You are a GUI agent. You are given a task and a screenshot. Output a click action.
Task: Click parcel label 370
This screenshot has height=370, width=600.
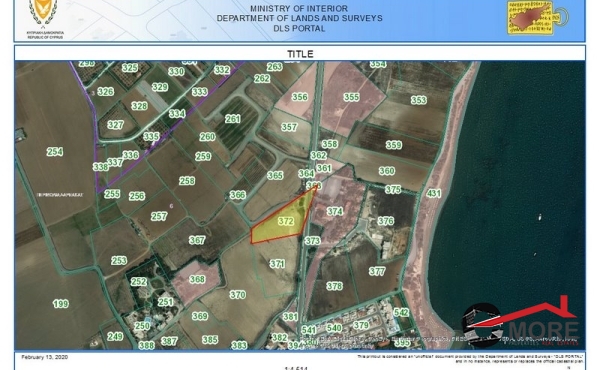(238, 295)
